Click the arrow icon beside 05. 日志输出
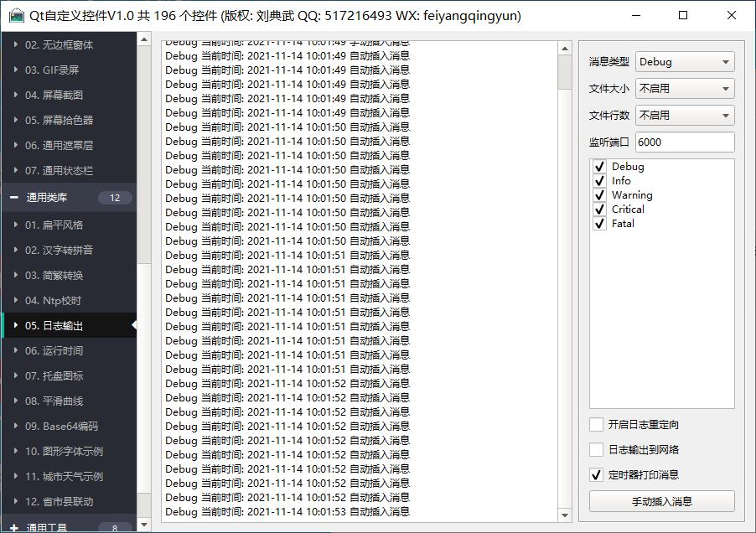The image size is (756, 533). tap(16, 325)
